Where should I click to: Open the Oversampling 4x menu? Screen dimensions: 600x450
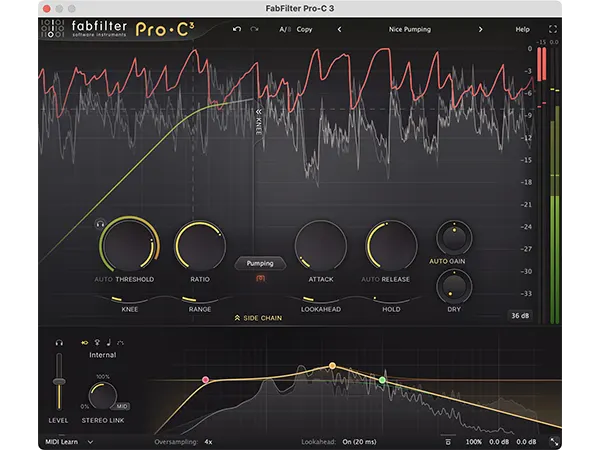point(183,442)
